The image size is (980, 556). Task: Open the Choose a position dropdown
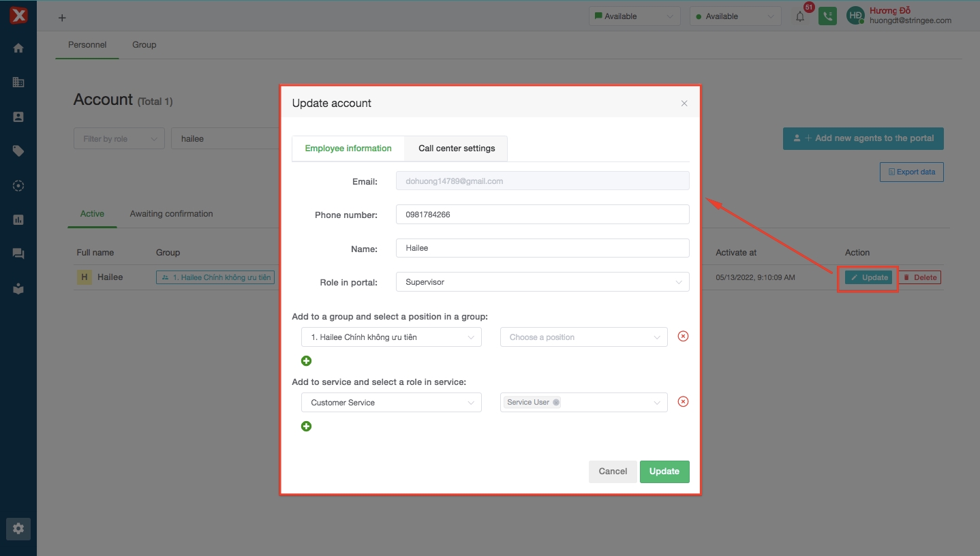tap(583, 337)
